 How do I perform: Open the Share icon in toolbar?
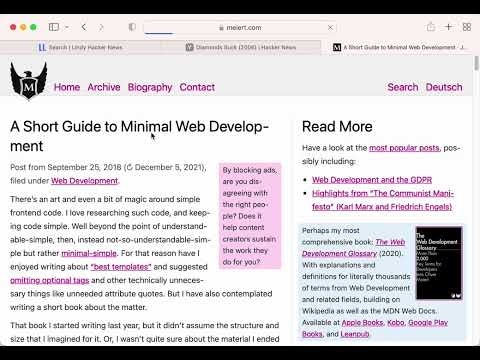(431, 27)
